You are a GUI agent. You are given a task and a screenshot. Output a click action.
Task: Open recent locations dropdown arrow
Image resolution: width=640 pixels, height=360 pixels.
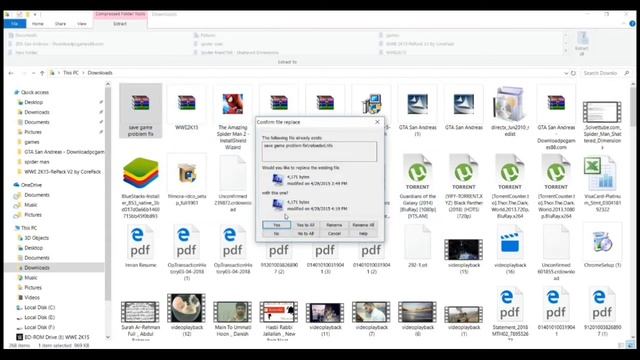(x=33, y=73)
